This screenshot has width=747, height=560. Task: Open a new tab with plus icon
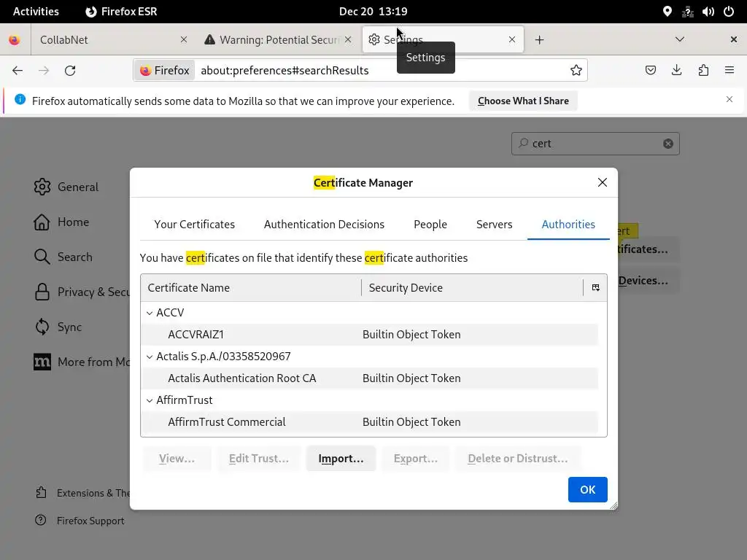pos(539,40)
